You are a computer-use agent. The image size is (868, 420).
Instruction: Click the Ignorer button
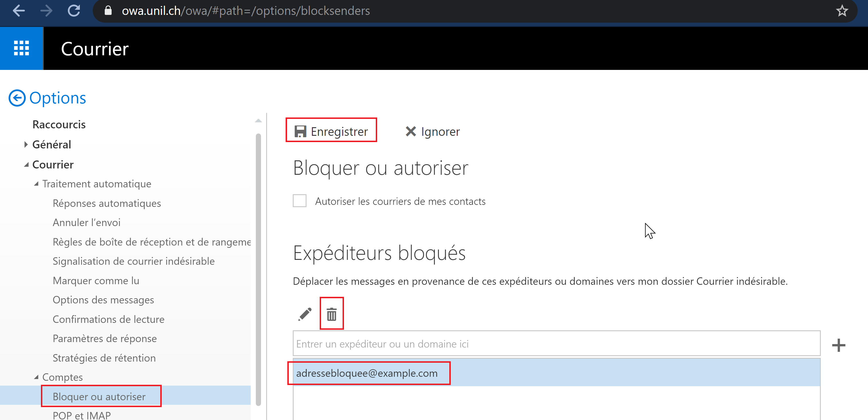pos(432,131)
